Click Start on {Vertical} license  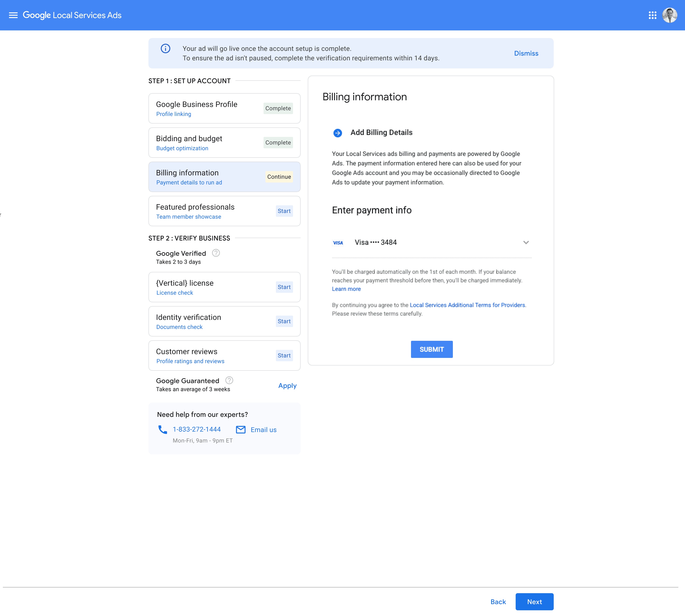pos(284,287)
